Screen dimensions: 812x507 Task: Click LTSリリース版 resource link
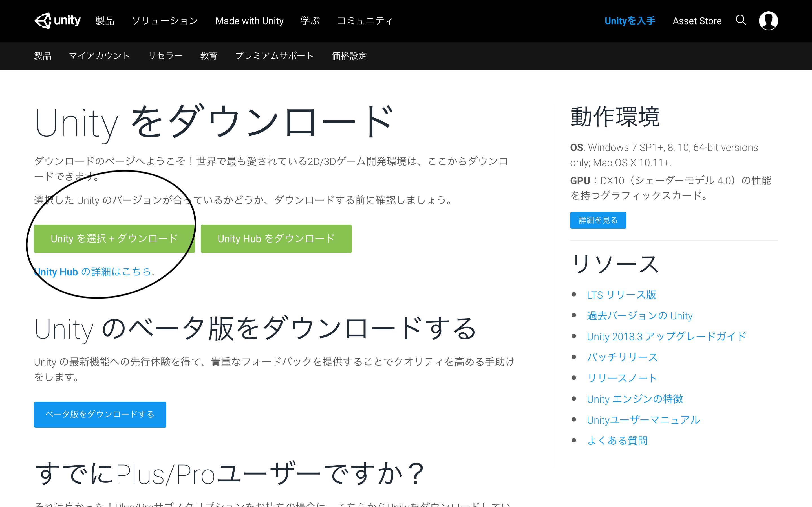point(621,293)
